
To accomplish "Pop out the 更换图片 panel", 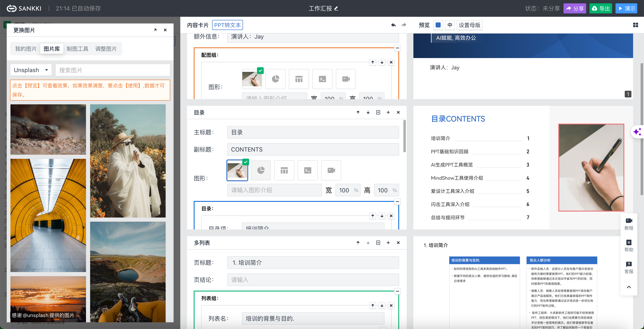I will tap(155, 30).
